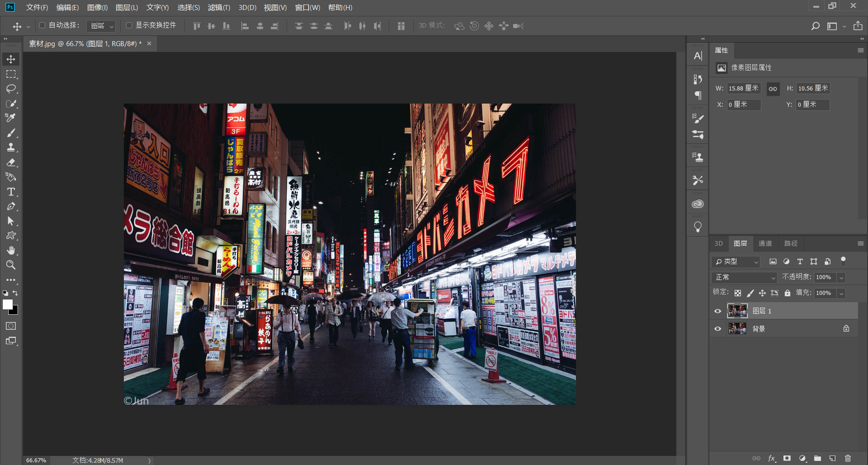Click the W width input field

[743, 88]
